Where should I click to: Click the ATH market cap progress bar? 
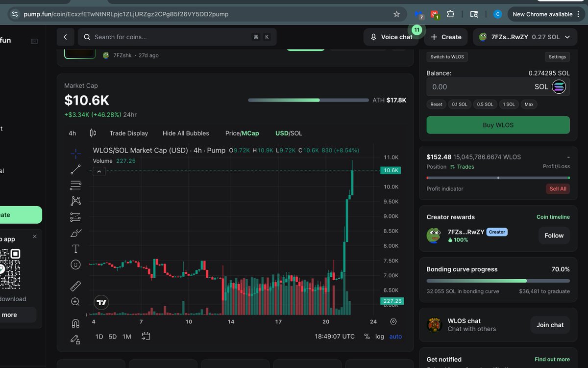308,100
